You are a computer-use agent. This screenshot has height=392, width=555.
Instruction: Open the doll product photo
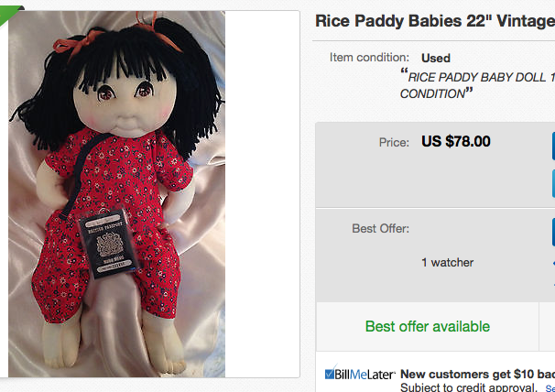pos(117,194)
